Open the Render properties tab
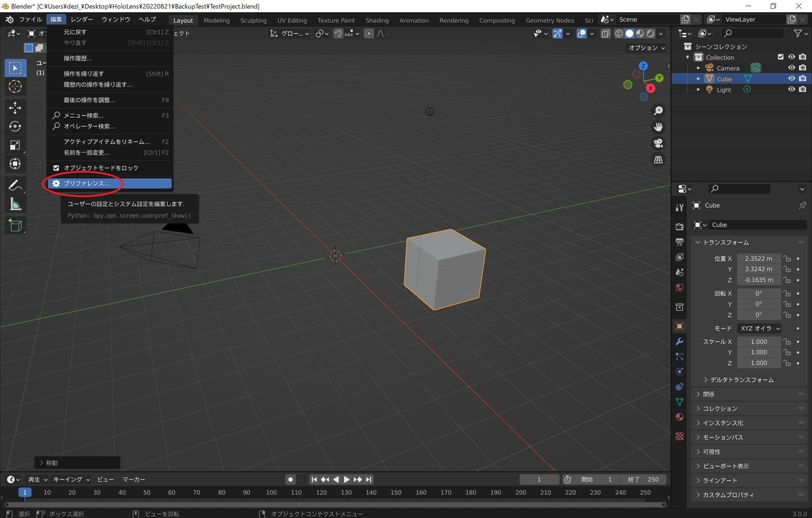The image size is (812, 518). pos(679,226)
